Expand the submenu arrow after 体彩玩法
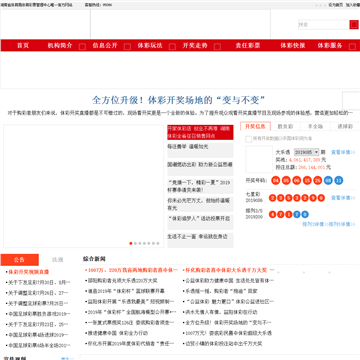Image resolution: width=360 pixels, height=360 pixels. pyautogui.click(x=172, y=47)
